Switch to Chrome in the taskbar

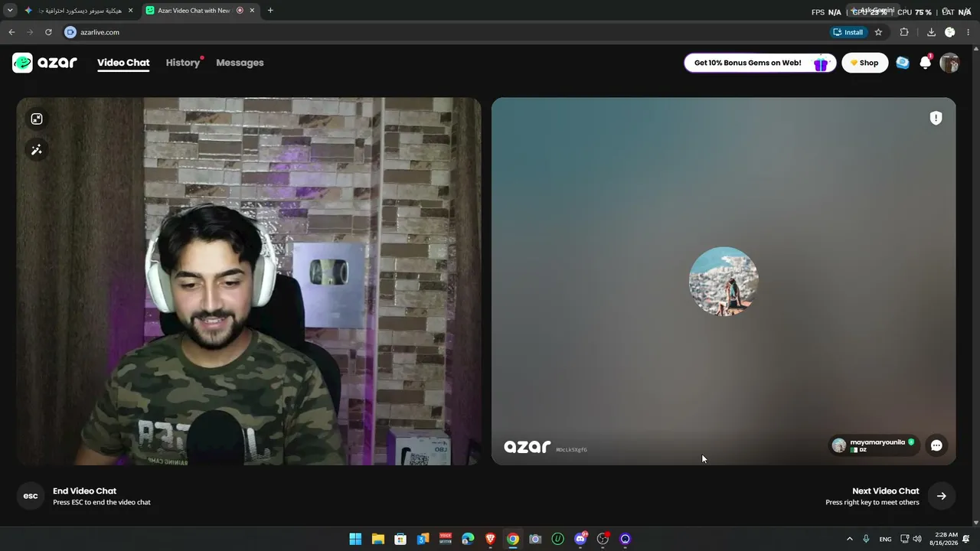[x=513, y=539]
